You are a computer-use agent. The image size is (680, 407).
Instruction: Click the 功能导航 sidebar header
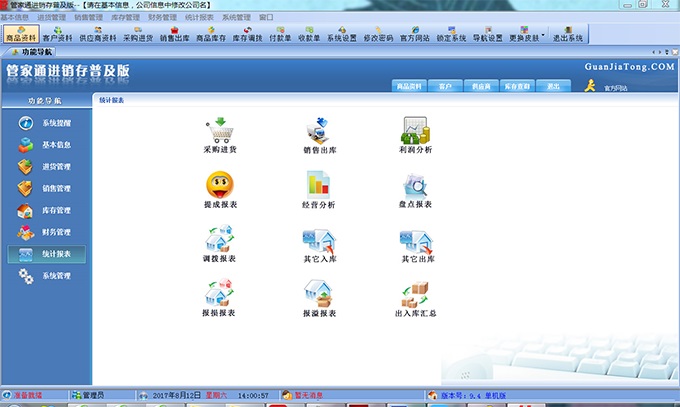(45, 101)
